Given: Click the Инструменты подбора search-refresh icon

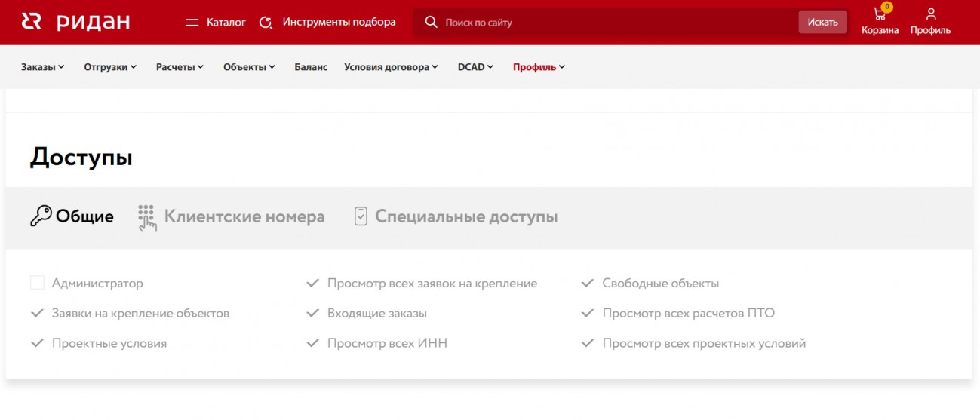Looking at the screenshot, I should coord(266,23).
